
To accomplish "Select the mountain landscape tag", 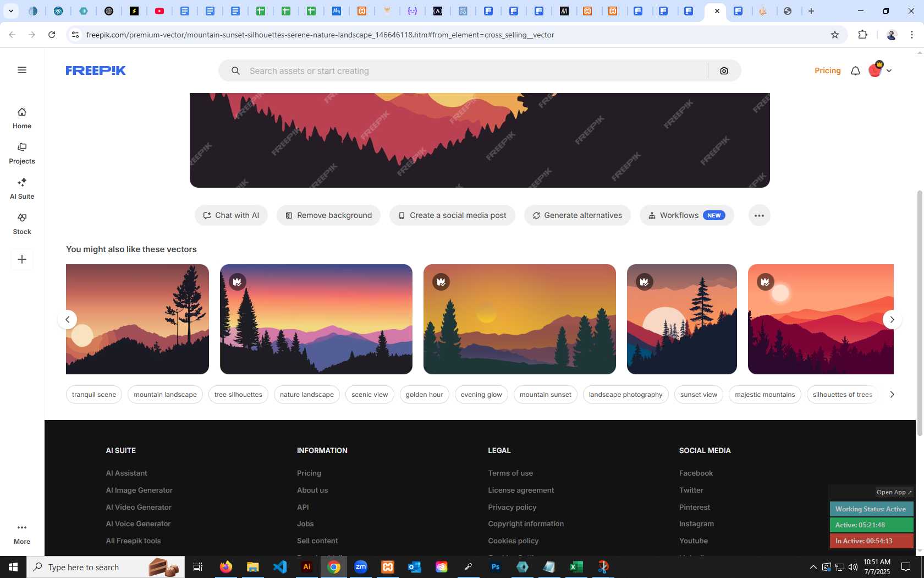I will coord(165,394).
